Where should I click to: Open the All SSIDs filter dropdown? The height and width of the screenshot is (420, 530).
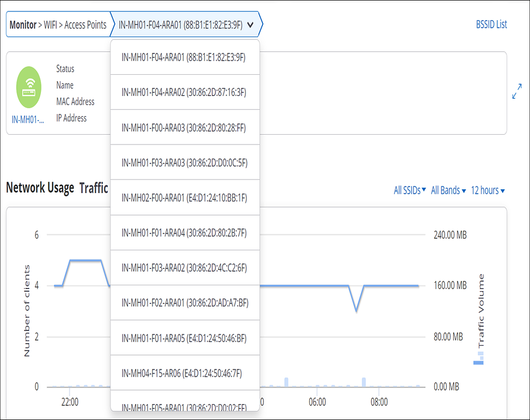click(409, 190)
